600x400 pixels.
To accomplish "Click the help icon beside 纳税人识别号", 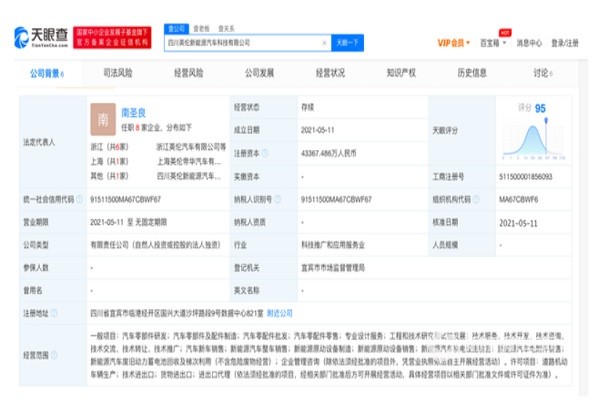I will tap(277, 199).
